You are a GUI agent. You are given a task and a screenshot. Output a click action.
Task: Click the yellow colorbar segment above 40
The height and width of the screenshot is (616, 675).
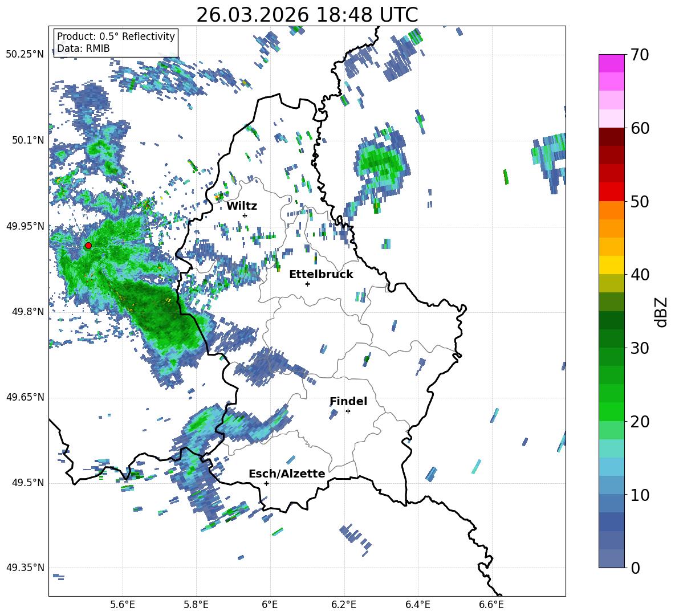click(x=611, y=265)
